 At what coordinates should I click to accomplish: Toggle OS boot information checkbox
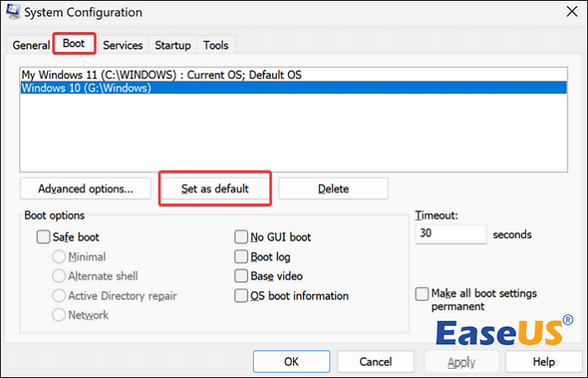point(242,296)
